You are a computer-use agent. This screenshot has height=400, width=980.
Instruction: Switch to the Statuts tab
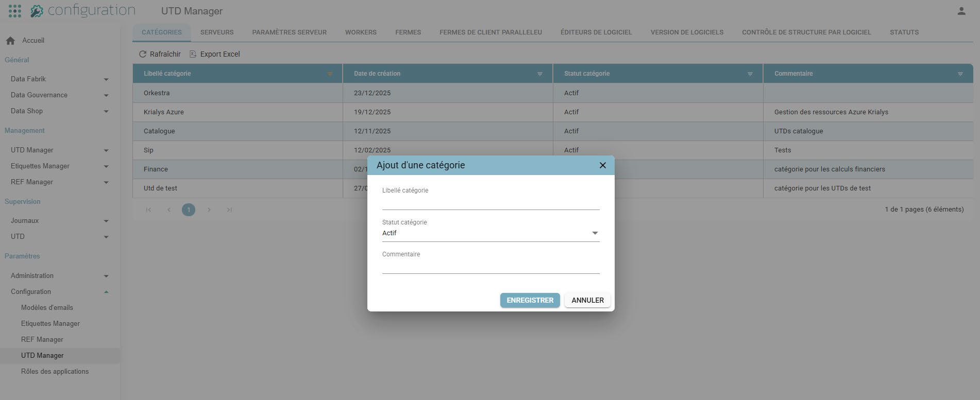[904, 32]
